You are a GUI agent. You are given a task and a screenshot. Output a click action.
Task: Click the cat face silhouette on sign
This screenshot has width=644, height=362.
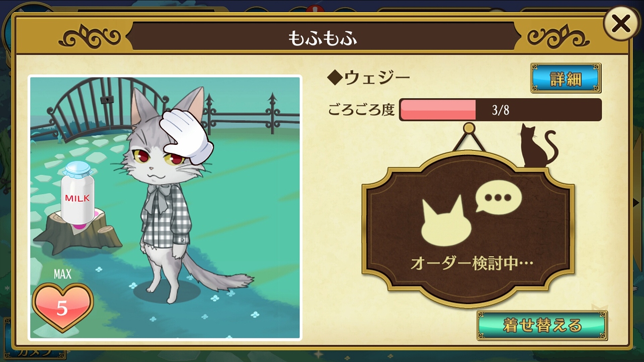[x=445, y=220]
